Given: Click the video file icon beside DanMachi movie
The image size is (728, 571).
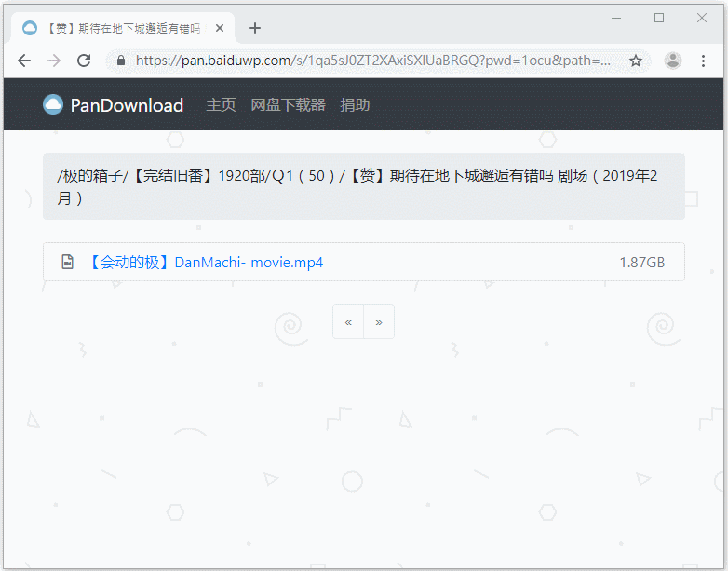Looking at the screenshot, I should (x=67, y=263).
